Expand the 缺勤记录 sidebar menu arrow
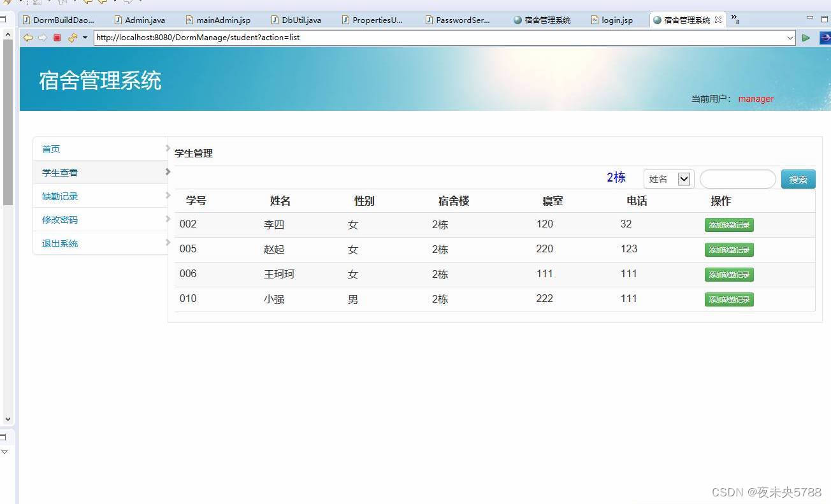831x504 pixels. click(167, 196)
